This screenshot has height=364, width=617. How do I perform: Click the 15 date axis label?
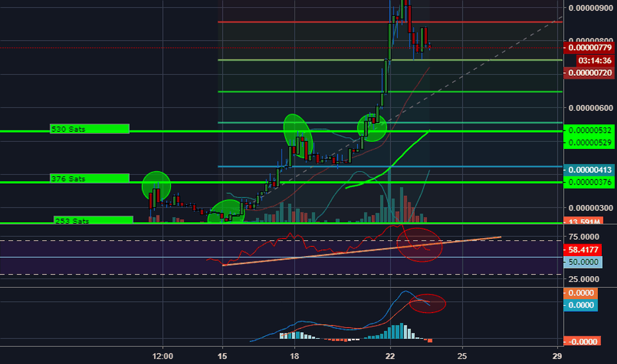tap(222, 356)
